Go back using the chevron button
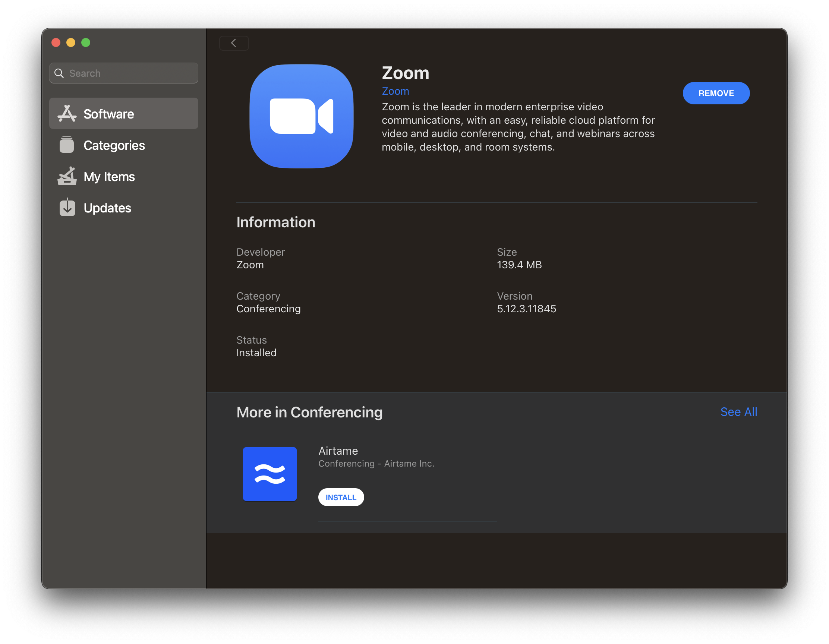 coord(234,43)
